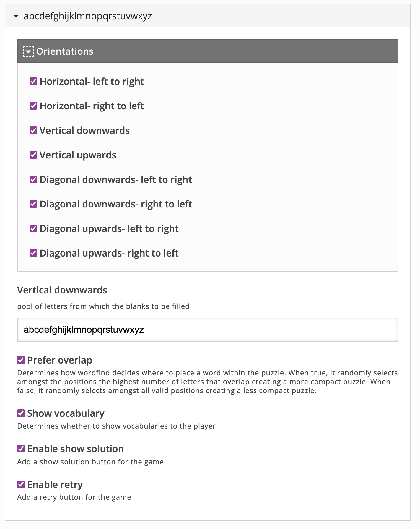Disable the Enable retry checkbox
Screen dimensions: 420x529
click(x=21, y=484)
